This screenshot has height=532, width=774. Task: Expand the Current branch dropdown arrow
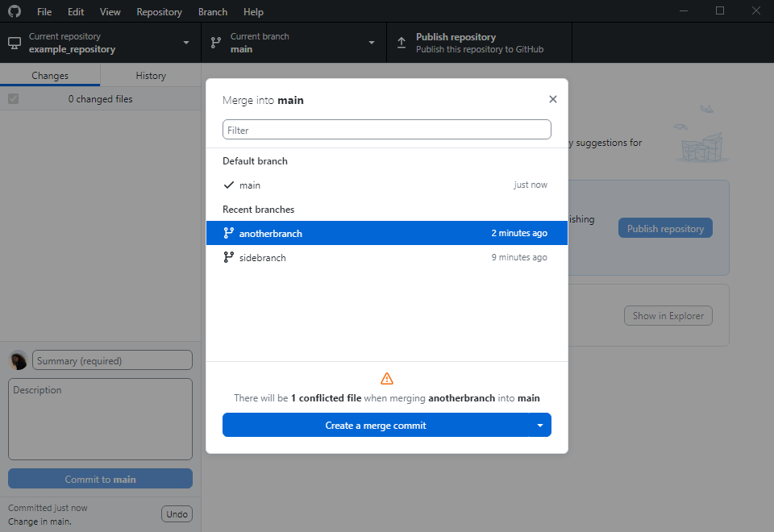pyautogui.click(x=371, y=43)
